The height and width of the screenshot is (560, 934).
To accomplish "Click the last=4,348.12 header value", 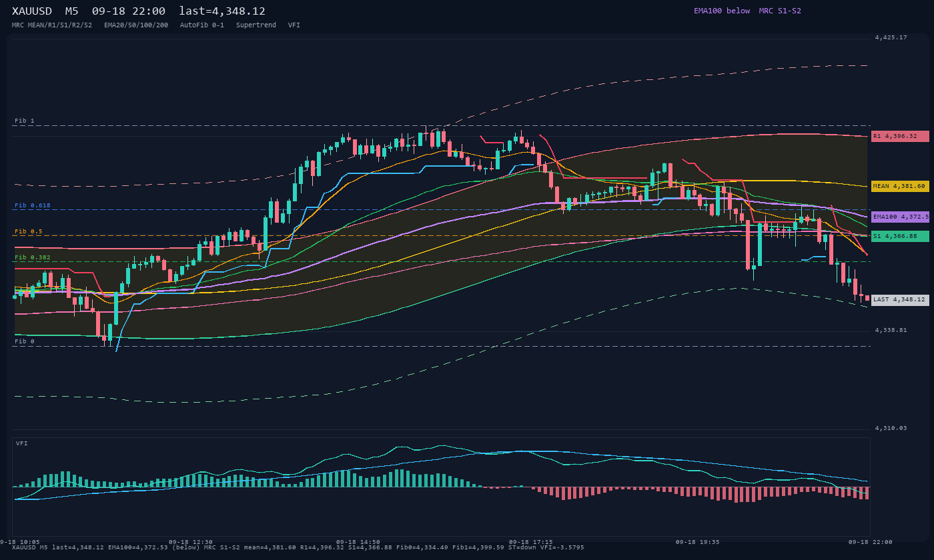I will coord(222,11).
